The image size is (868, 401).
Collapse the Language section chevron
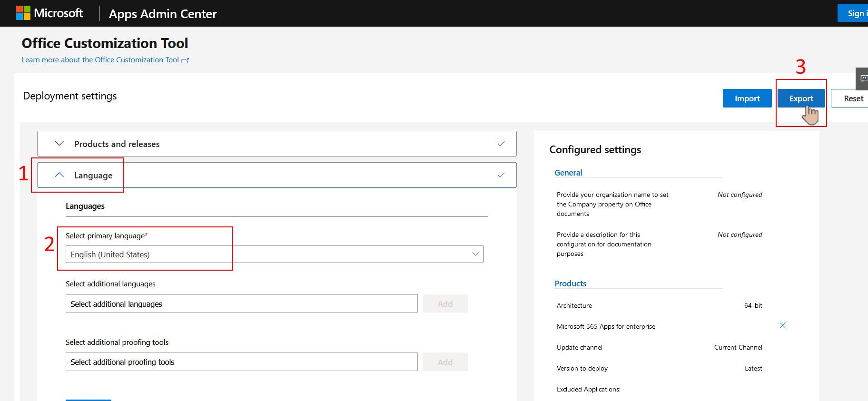[x=59, y=175]
